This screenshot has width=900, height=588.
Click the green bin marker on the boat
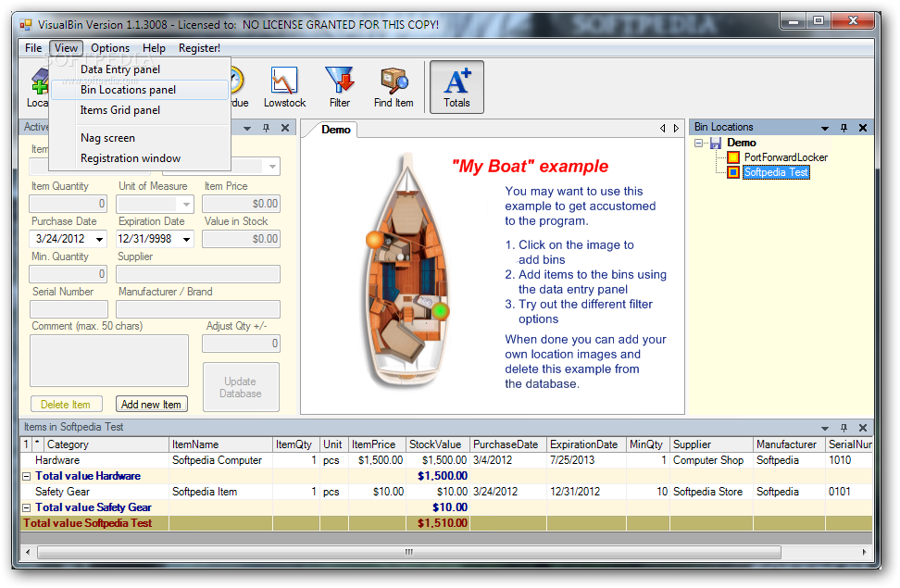click(440, 311)
